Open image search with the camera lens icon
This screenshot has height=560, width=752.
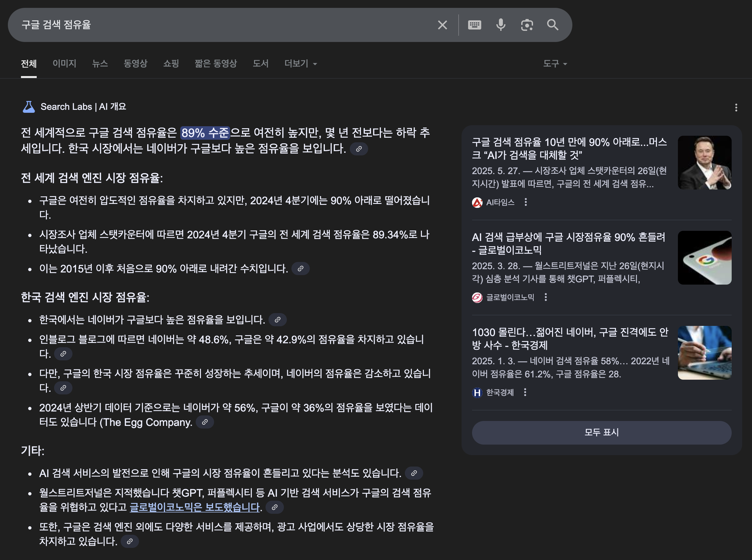pyautogui.click(x=527, y=25)
